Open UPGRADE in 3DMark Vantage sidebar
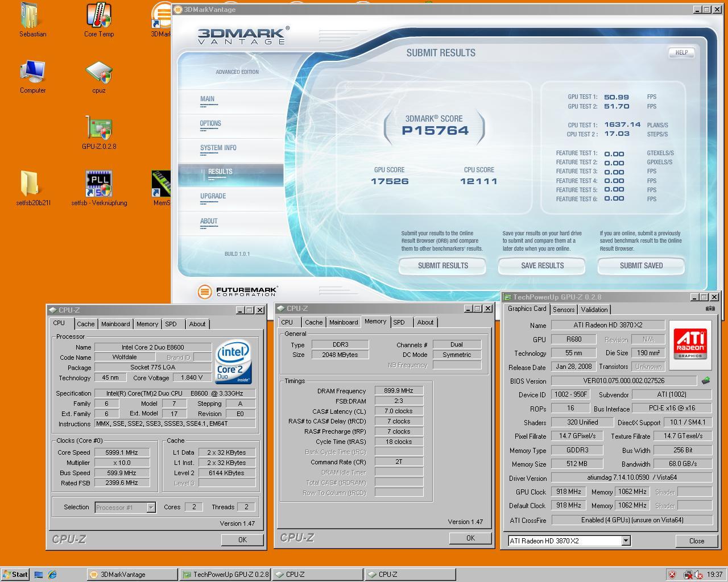This screenshot has width=728, height=582. tap(213, 196)
